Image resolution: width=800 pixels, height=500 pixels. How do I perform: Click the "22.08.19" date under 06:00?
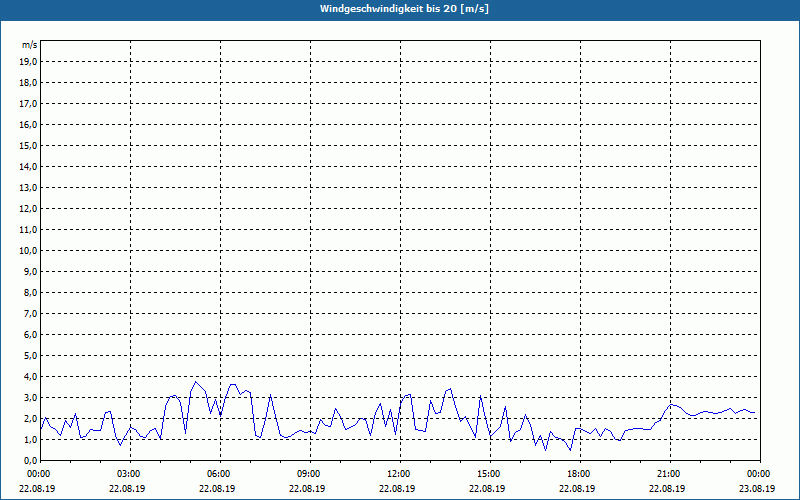(217, 488)
